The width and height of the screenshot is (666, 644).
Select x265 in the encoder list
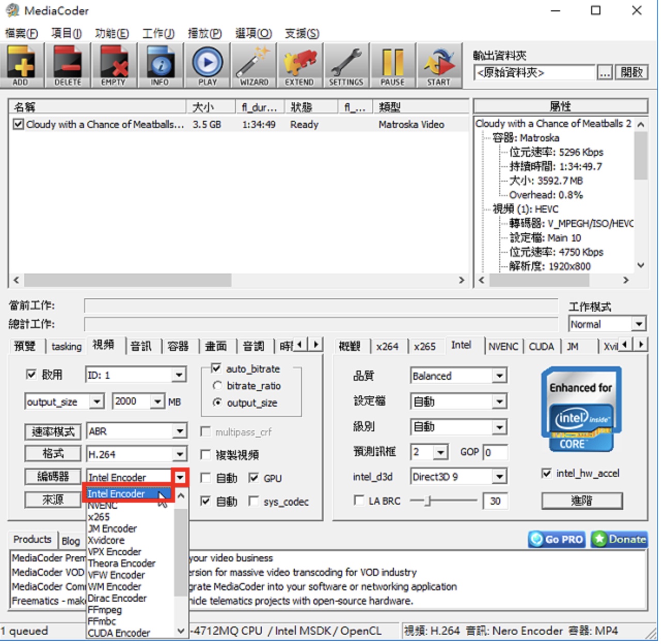[x=98, y=517]
